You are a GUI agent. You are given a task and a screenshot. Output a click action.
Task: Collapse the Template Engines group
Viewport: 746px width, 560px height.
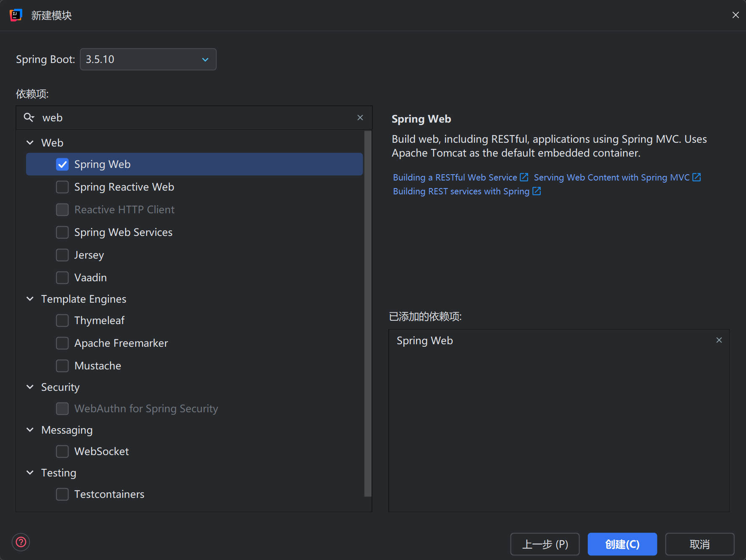pyautogui.click(x=30, y=299)
